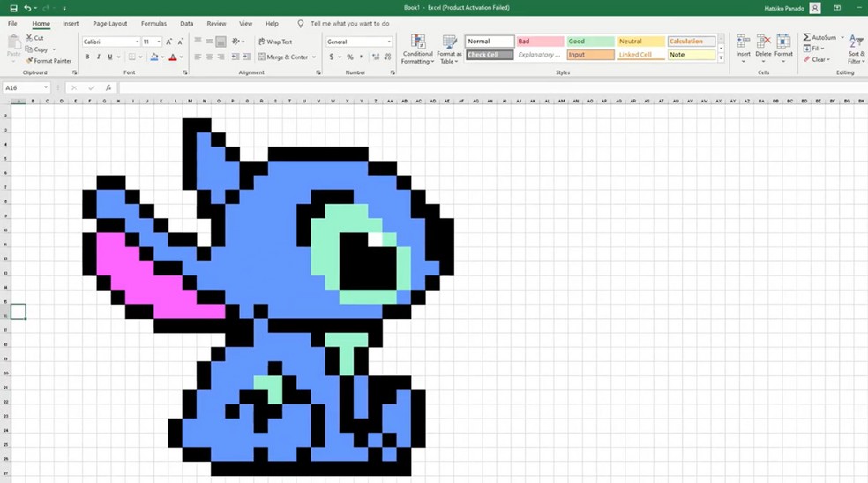
Task: Toggle align text right
Action: pos(221,57)
